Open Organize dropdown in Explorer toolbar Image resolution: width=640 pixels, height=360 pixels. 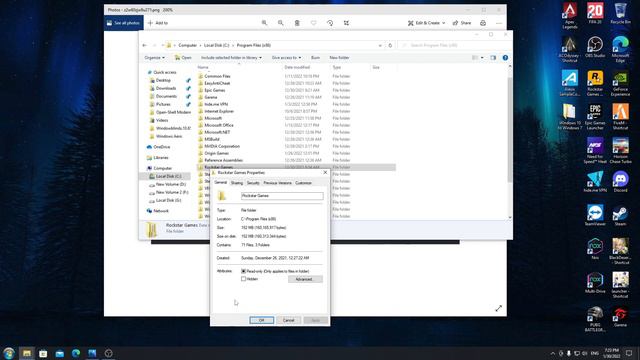(x=154, y=58)
